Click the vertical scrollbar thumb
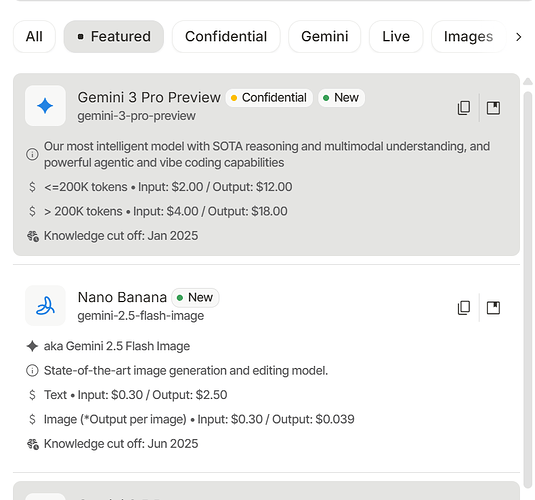 (528, 290)
